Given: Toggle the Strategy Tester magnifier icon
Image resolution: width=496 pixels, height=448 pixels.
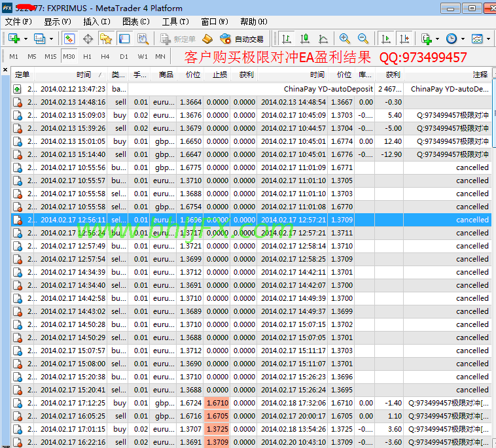Looking at the screenshot, I should [143, 39].
